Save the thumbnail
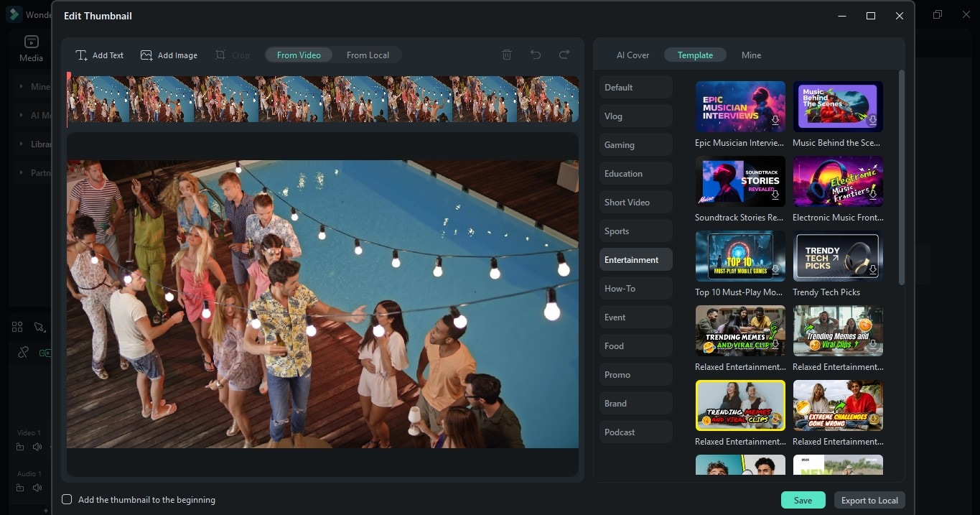 coord(803,500)
